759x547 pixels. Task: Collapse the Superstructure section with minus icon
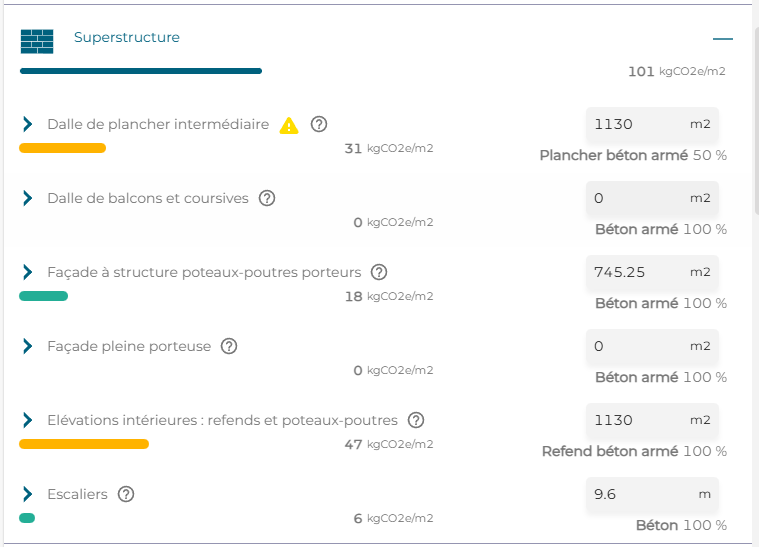point(723,39)
